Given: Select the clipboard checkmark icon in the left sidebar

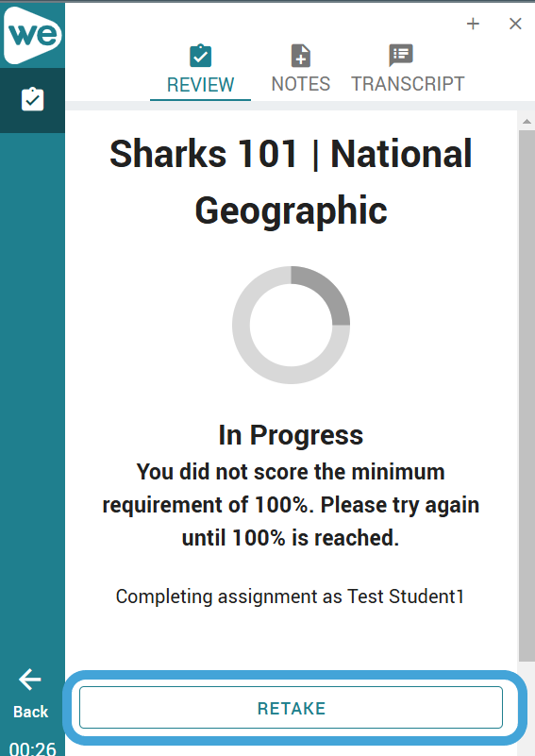Looking at the screenshot, I should pos(32,99).
